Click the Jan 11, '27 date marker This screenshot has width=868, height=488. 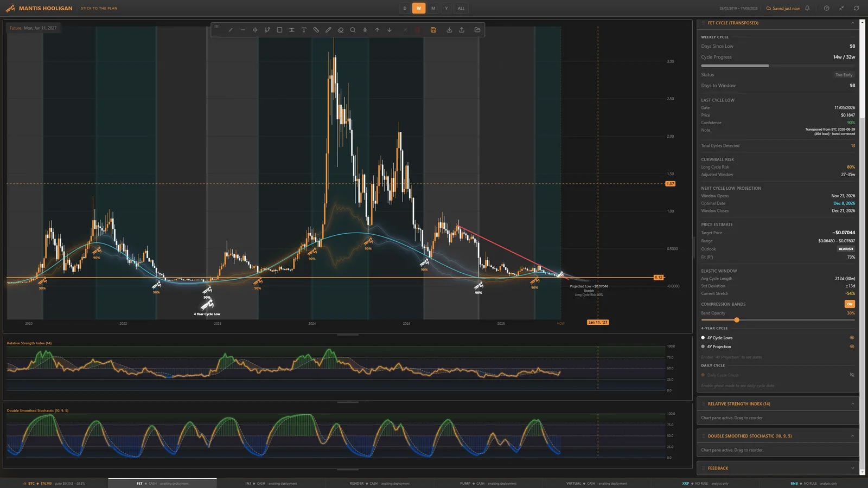[598, 322]
